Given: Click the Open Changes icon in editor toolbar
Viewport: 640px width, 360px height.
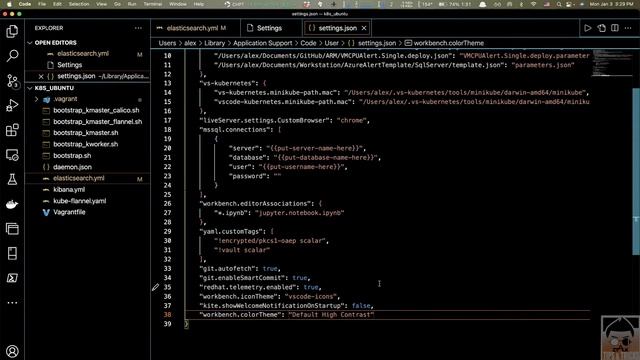Looking at the screenshot, I should tap(602, 28).
